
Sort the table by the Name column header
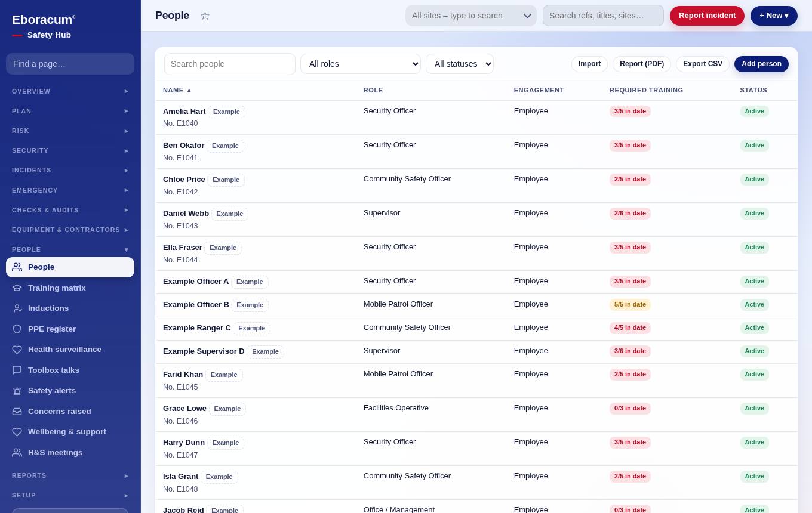pyautogui.click(x=177, y=90)
